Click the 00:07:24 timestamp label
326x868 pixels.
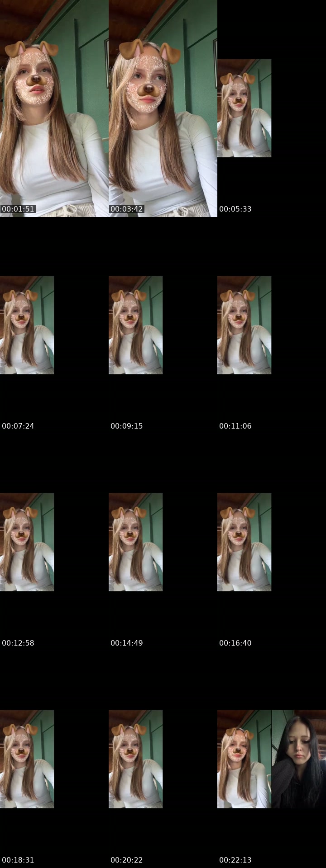tap(18, 426)
